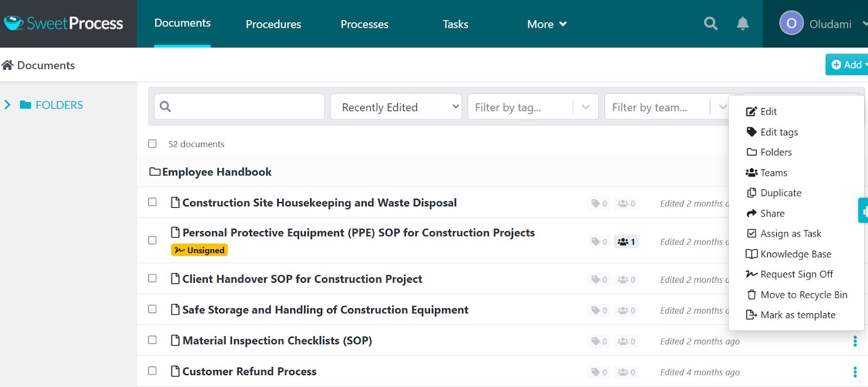868x387 pixels.
Task: Click the Add button
Action: click(847, 65)
